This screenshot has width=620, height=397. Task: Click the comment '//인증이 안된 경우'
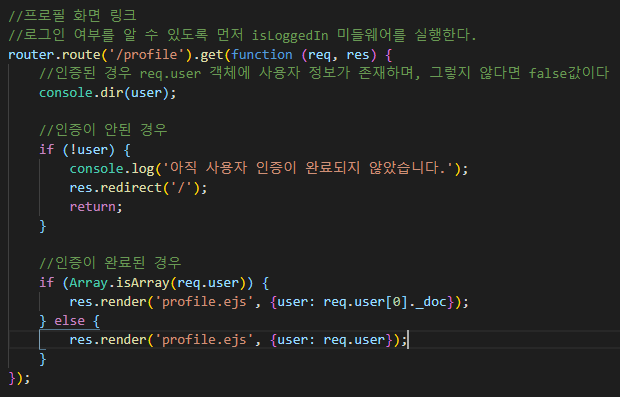(103, 130)
